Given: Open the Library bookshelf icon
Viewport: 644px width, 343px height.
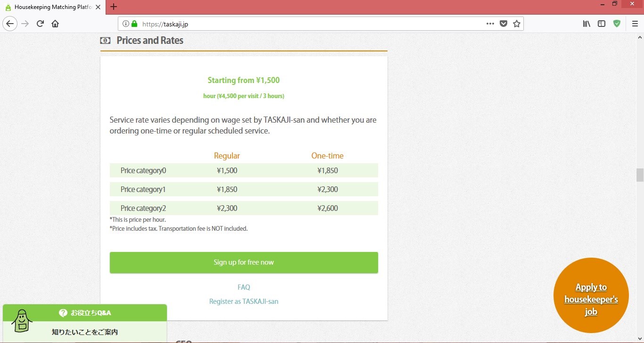Looking at the screenshot, I should tap(586, 24).
